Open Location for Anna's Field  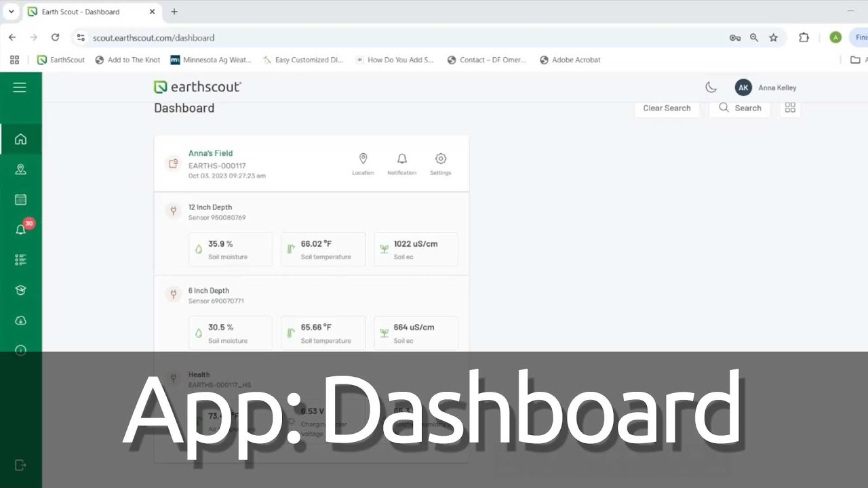pyautogui.click(x=363, y=163)
